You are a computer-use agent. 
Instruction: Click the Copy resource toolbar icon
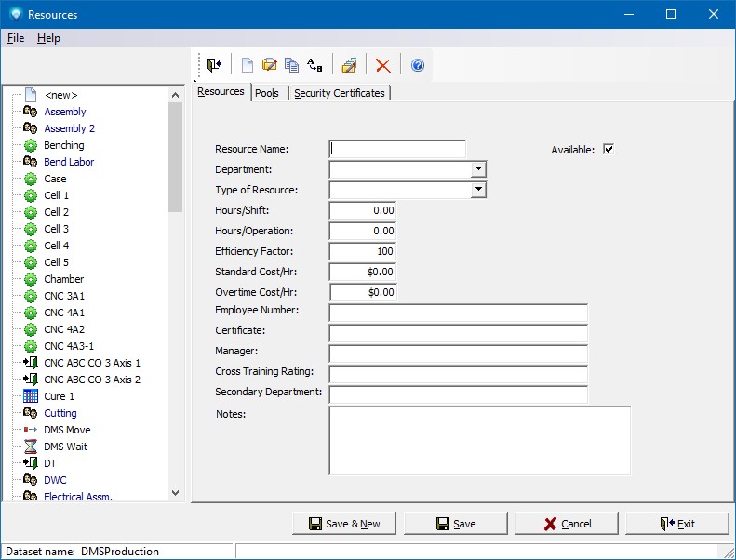click(x=292, y=65)
